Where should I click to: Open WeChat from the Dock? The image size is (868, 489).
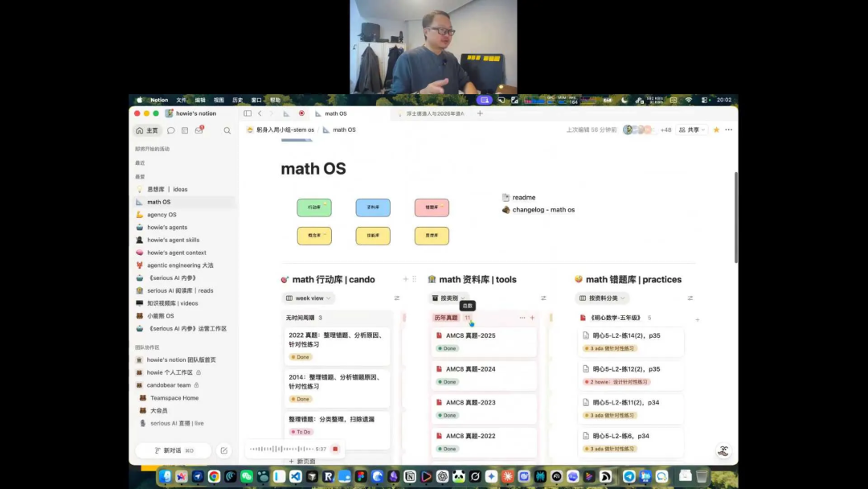(247, 476)
